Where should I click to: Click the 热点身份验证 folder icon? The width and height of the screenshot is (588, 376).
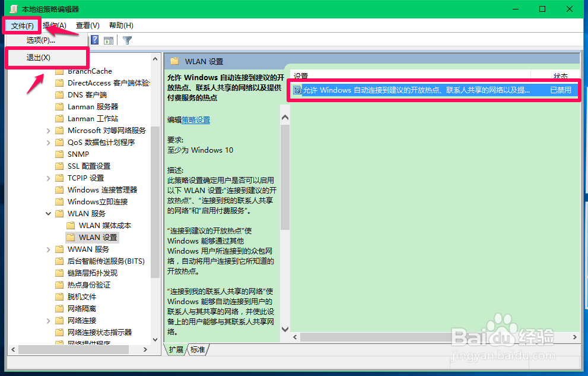coord(59,285)
